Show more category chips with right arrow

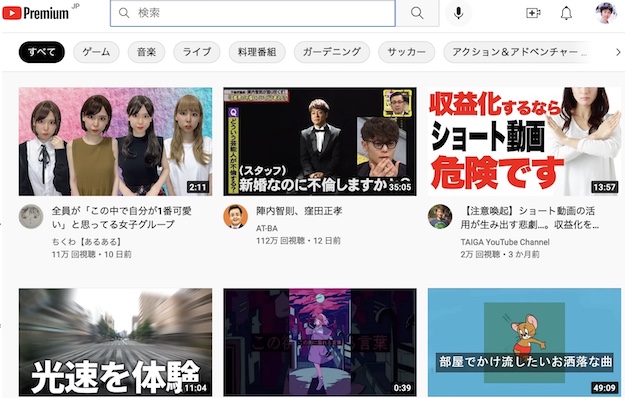[x=618, y=52]
